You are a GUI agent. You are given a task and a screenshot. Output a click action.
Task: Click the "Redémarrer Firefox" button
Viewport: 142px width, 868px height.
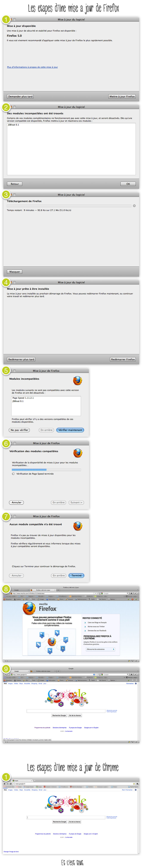(x=123, y=359)
